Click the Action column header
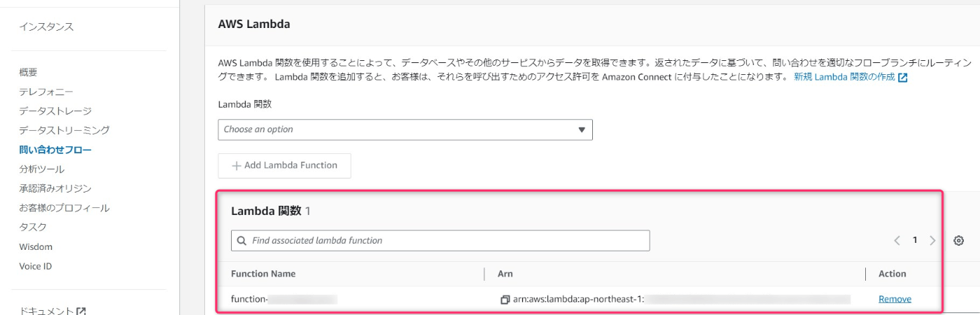 892,274
